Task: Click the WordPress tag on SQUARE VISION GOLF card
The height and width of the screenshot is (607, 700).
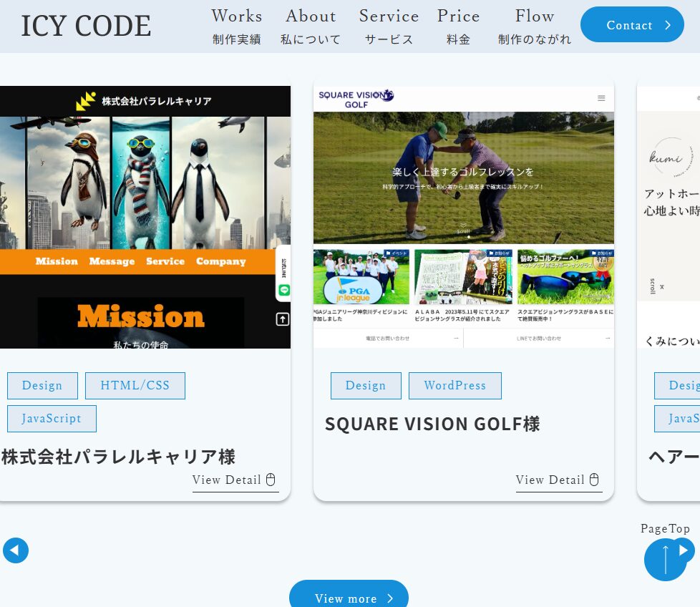Action: (455, 385)
